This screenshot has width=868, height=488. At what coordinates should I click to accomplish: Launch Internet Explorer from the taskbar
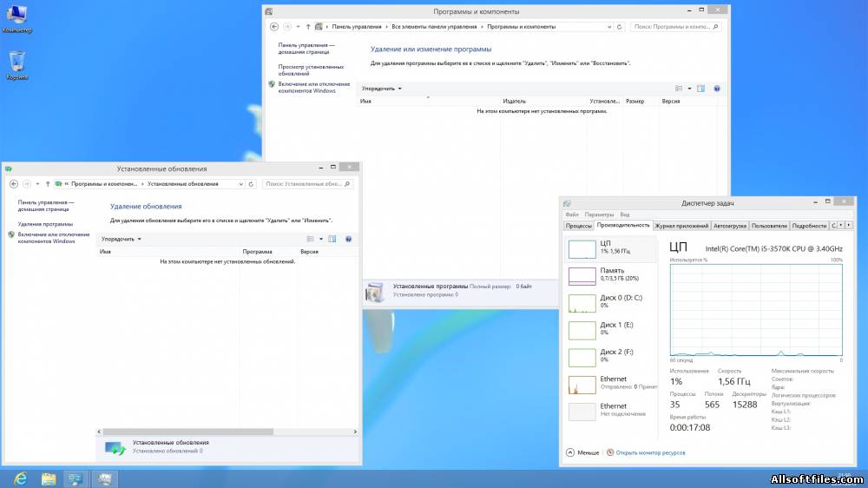(x=19, y=478)
